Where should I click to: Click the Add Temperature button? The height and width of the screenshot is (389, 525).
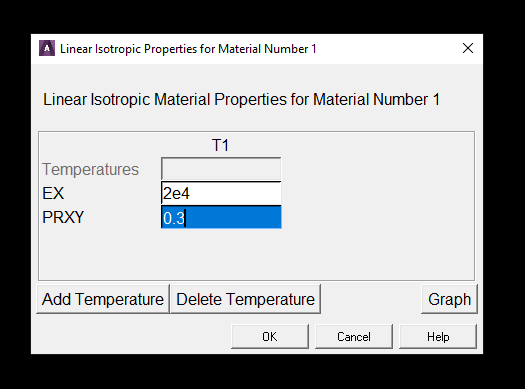tap(103, 299)
